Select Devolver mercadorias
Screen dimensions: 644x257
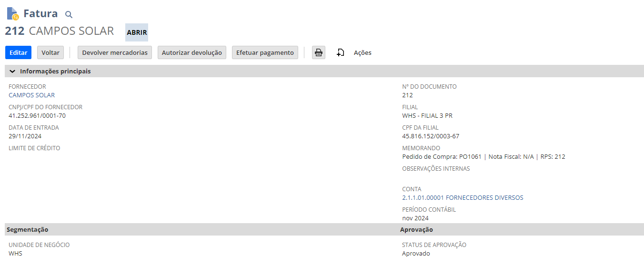[115, 52]
